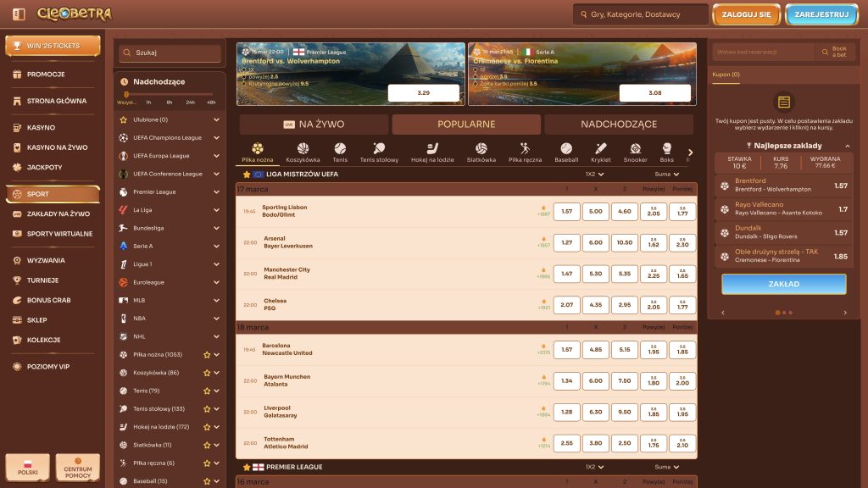The height and width of the screenshot is (488, 868).
Task: Open Suma dropdown for Liga Mistrzów UEFA
Action: point(666,175)
